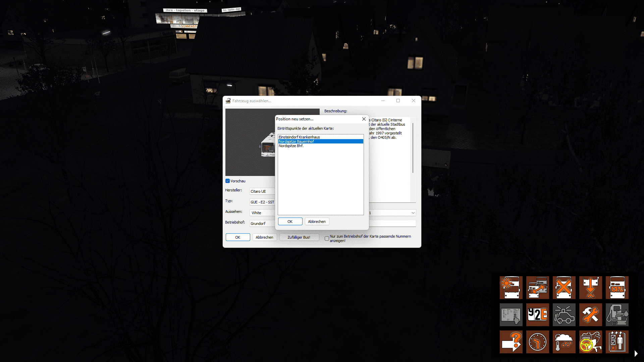Expand the dropdown arrow right of Aussehen

pyautogui.click(x=413, y=213)
